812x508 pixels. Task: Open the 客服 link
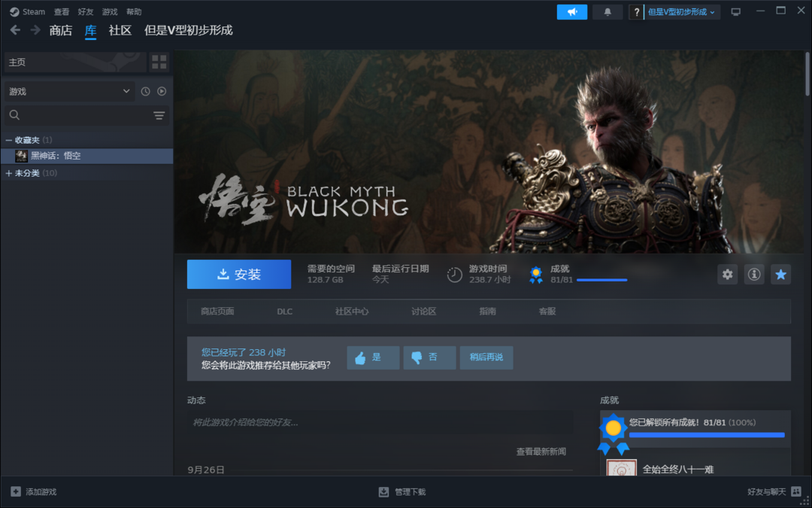point(547,312)
